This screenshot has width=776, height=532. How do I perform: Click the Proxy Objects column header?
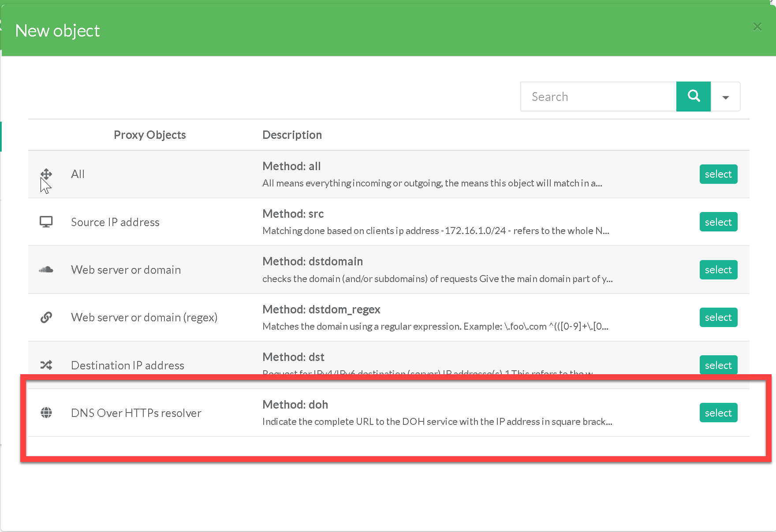[x=149, y=135]
